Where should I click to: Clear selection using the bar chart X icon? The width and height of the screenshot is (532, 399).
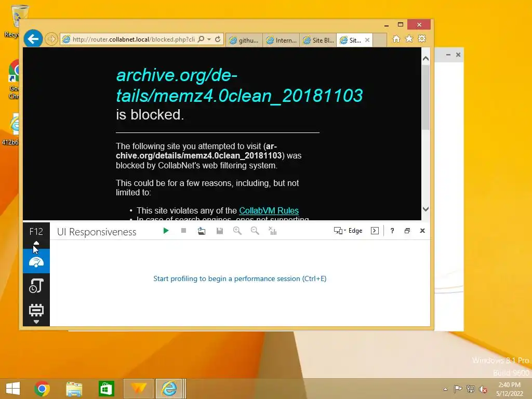(272, 231)
